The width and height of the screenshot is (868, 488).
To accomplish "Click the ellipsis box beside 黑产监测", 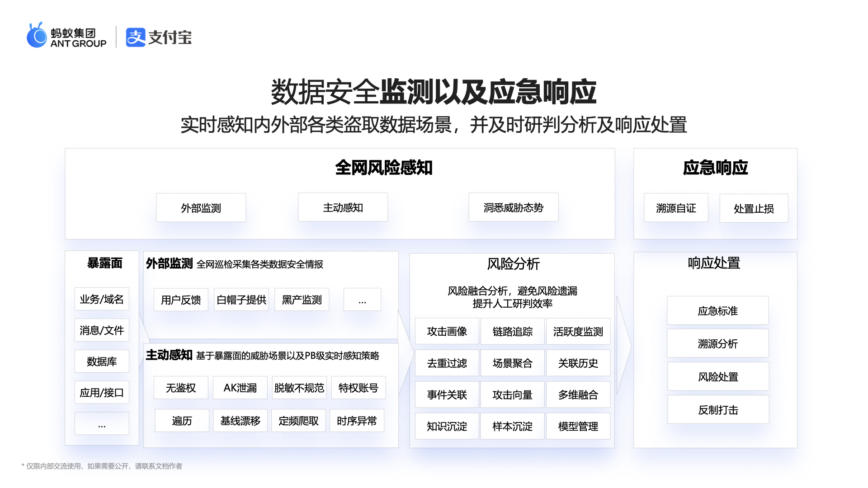I will 362,300.
